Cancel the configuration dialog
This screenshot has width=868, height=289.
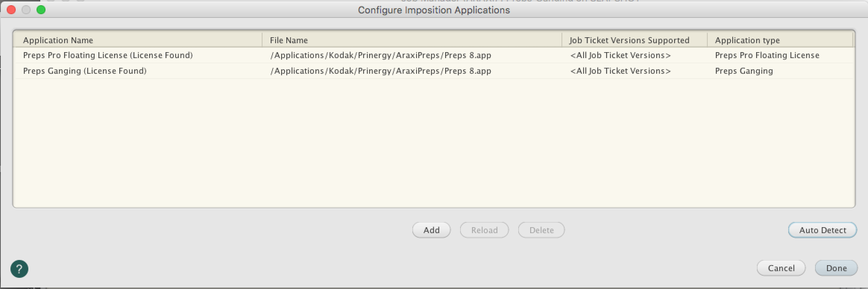(x=781, y=268)
